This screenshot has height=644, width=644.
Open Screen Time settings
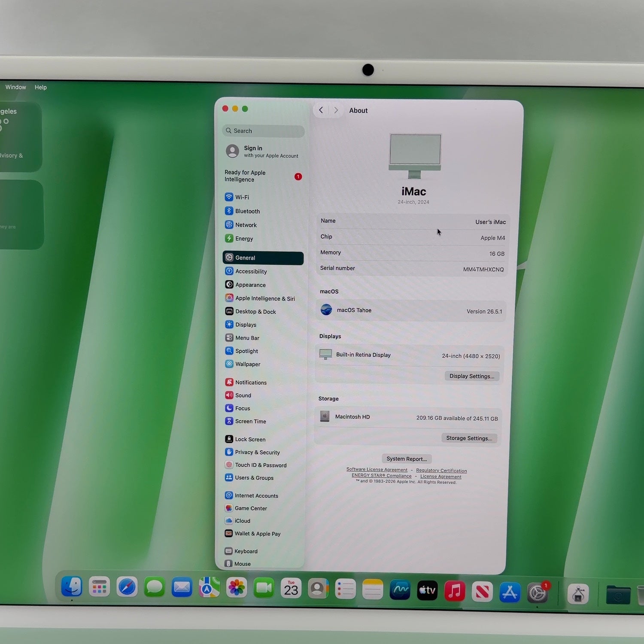pyautogui.click(x=246, y=421)
